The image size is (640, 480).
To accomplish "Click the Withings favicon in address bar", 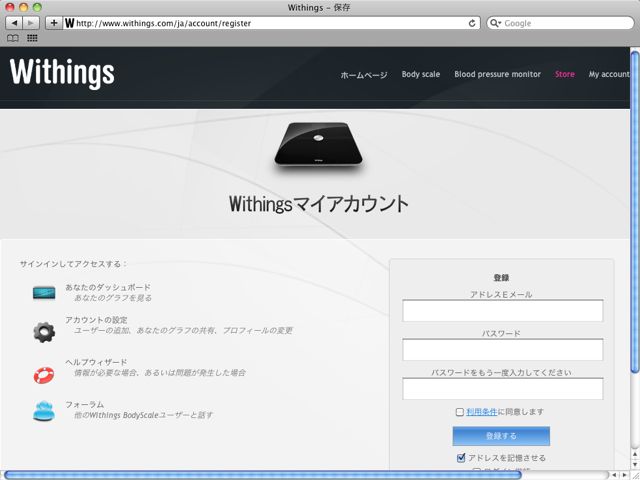I will point(69,23).
